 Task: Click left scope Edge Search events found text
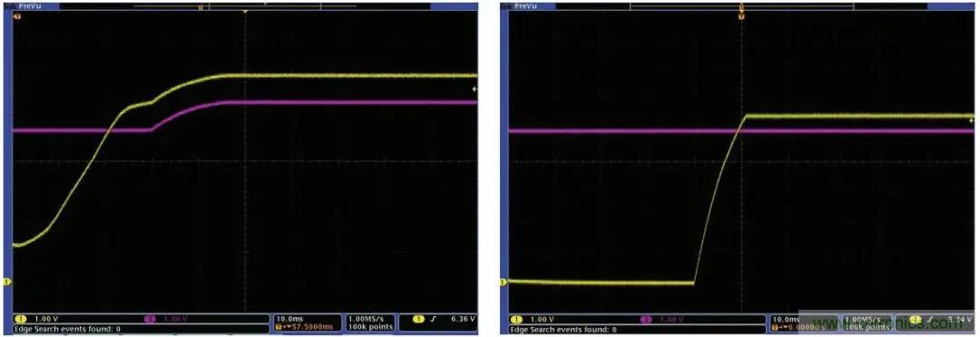(x=67, y=328)
